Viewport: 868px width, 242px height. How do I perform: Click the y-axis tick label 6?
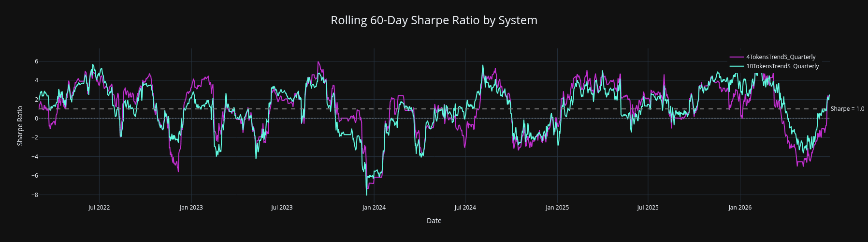[x=36, y=61]
